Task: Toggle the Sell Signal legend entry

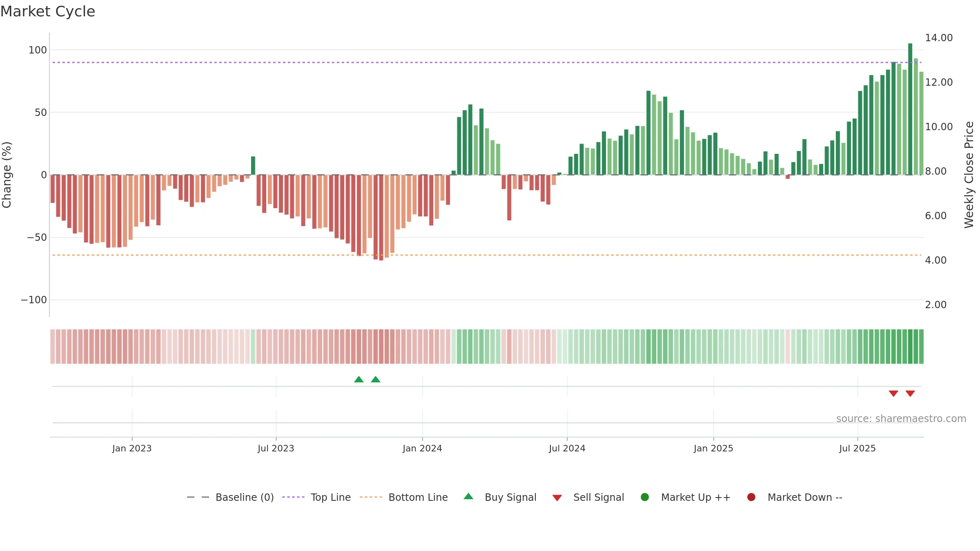Action: (x=588, y=497)
